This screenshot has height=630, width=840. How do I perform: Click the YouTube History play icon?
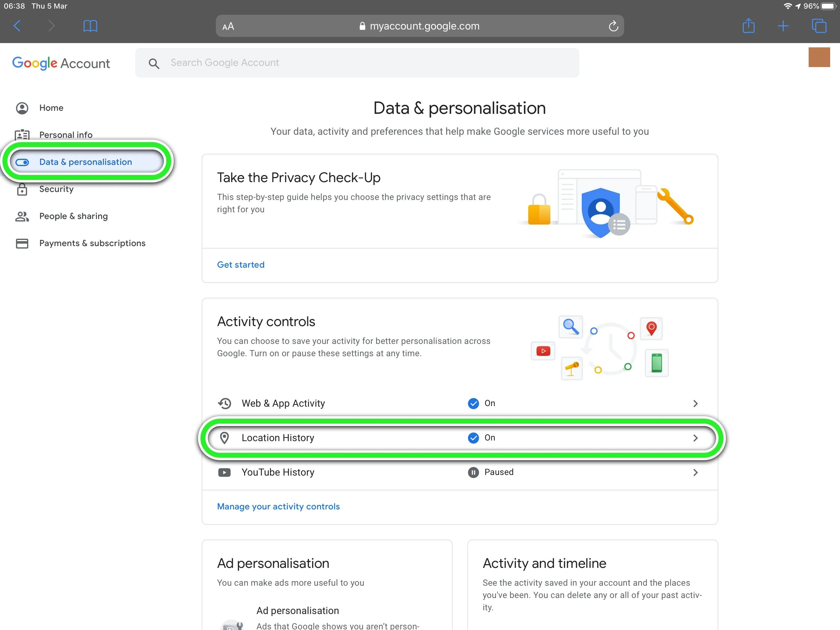[x=224, y=472]
